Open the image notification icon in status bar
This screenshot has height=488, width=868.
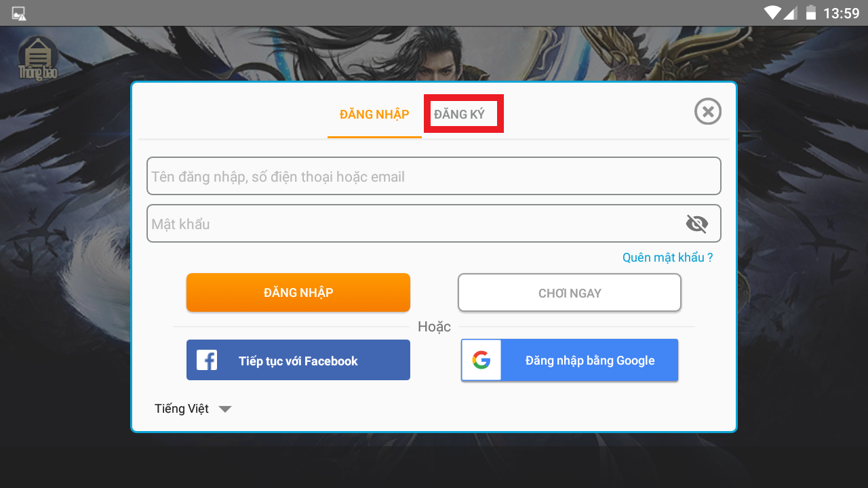(19, 13)
